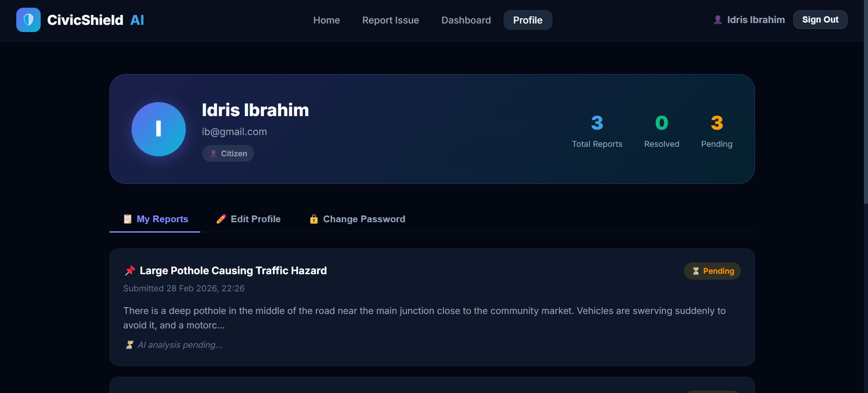Click the pothole report description text
868x393 pixels.
425,318
